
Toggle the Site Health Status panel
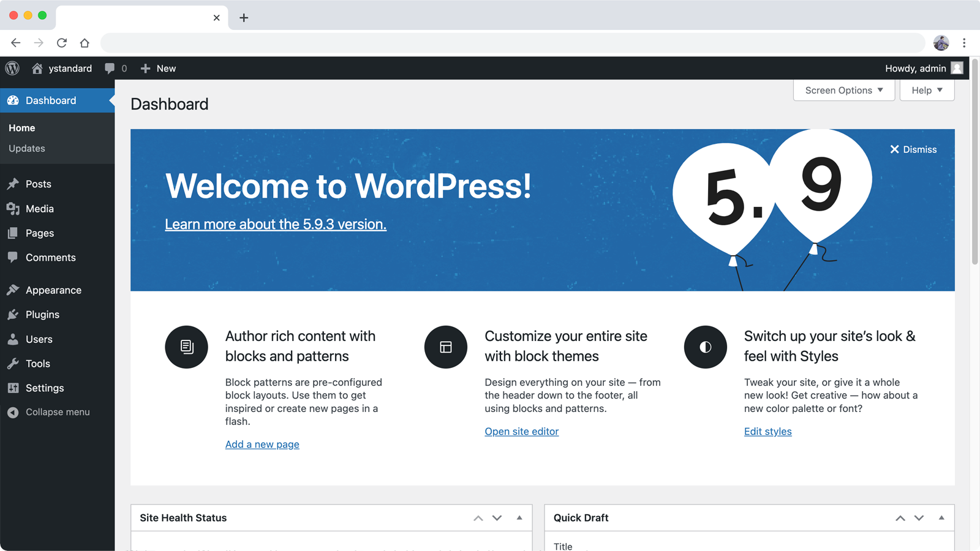coord(519,518)
